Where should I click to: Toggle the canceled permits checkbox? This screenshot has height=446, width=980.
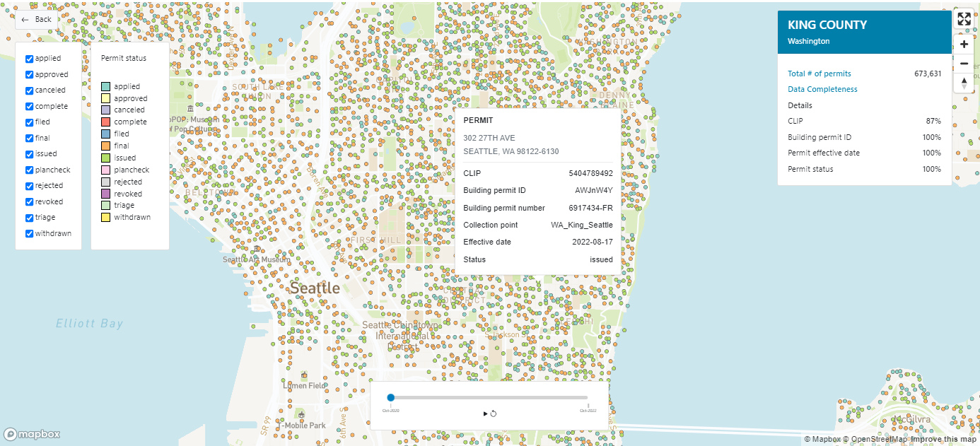[x=30, y=90]
